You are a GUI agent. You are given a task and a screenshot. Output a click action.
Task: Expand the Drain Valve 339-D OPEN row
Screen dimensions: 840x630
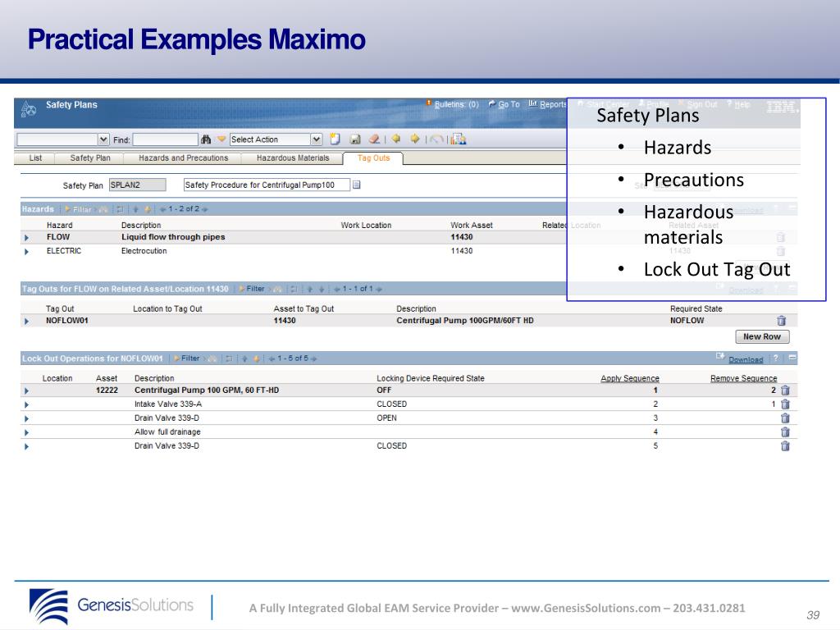(x=26, y=418)
